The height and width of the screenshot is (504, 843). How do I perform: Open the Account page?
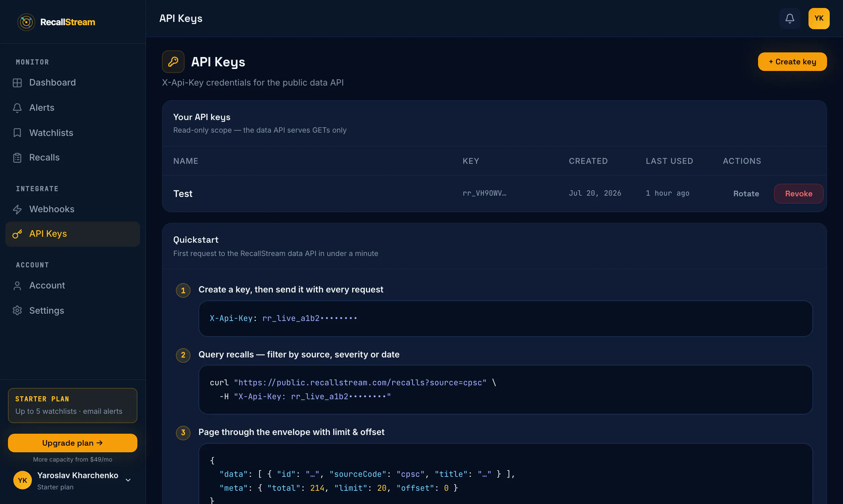[73, 285]
